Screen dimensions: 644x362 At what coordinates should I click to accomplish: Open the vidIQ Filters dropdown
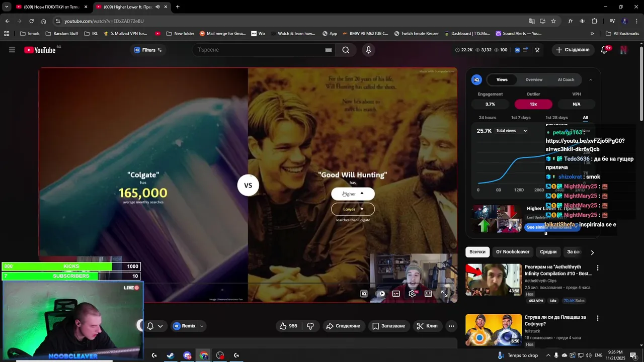[148, 50]
